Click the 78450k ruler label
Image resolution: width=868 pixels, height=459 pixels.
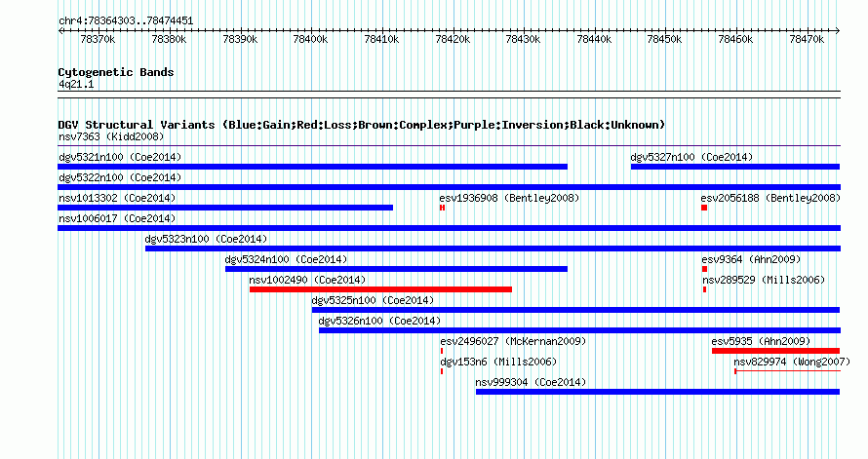pyautogui.click(x=665, y=39)
